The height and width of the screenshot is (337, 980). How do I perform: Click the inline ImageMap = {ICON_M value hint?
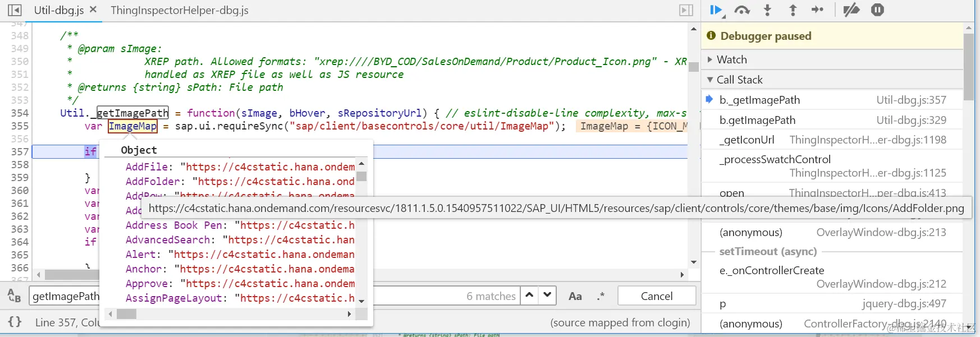[633, 126]
